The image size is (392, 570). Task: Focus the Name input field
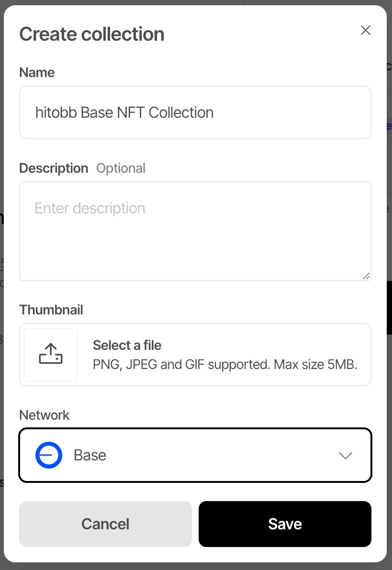[x=195, y=112]
